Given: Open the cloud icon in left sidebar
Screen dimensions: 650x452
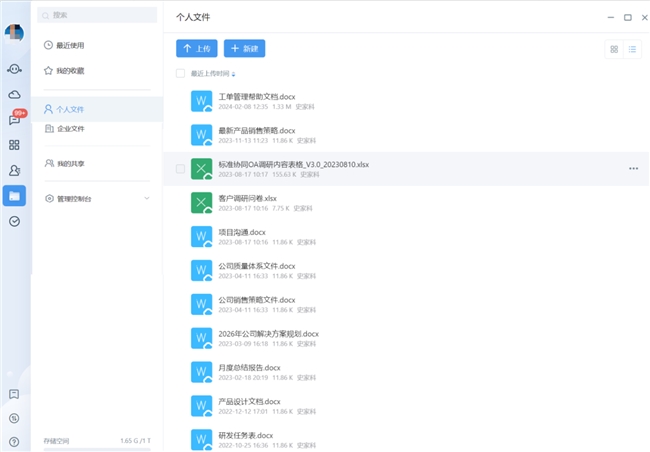Looking at the screenshot, I should tap(14, 94).
